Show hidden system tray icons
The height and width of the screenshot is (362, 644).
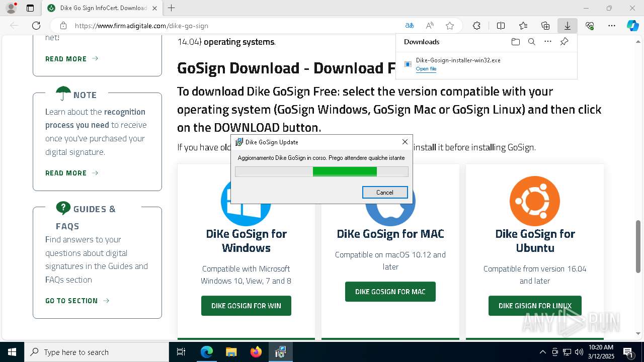(542, 352)
